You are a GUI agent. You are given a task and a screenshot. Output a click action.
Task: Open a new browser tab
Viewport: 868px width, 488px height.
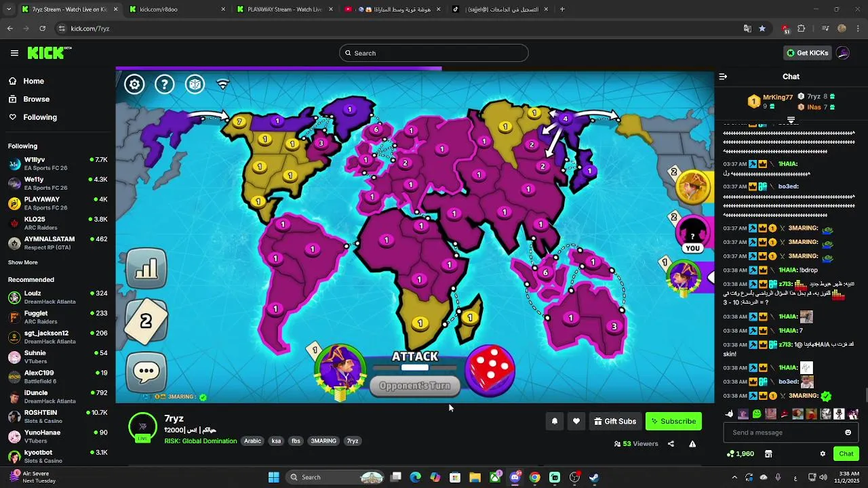pyautogui.click(x=562, y=9)
